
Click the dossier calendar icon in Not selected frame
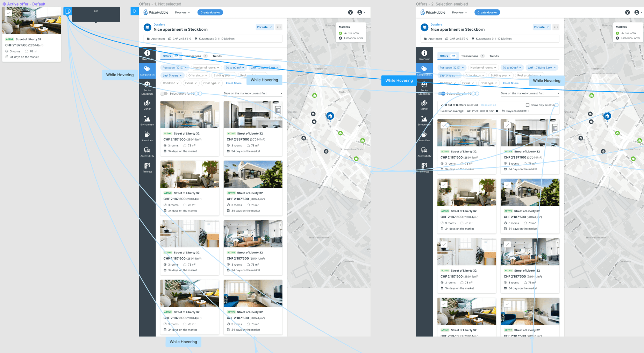148,27
